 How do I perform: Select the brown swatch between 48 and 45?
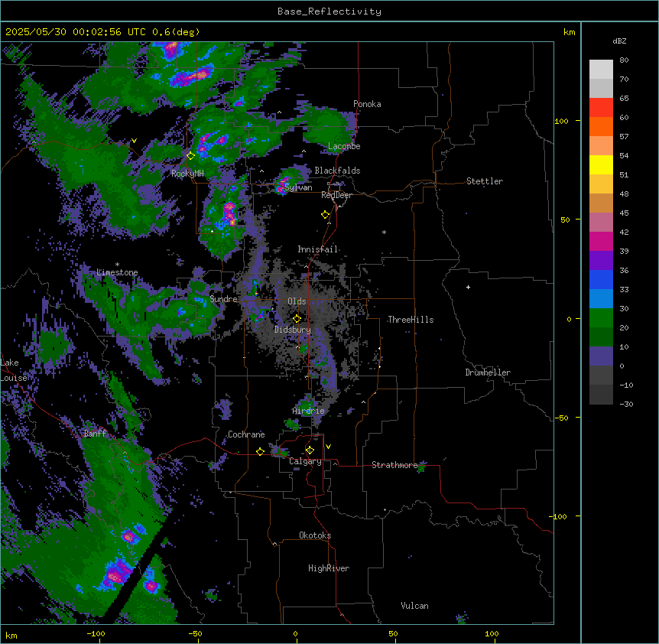tap(601, 203)
